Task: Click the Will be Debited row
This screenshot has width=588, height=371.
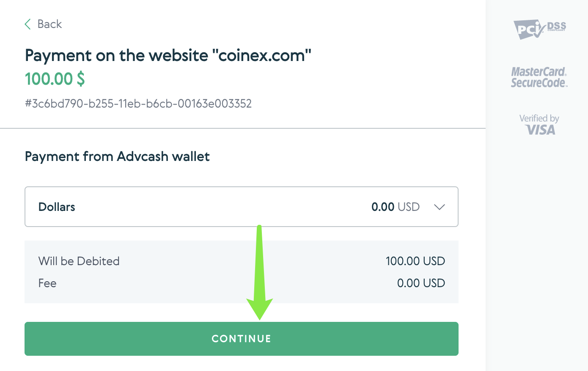Action: 79,261
